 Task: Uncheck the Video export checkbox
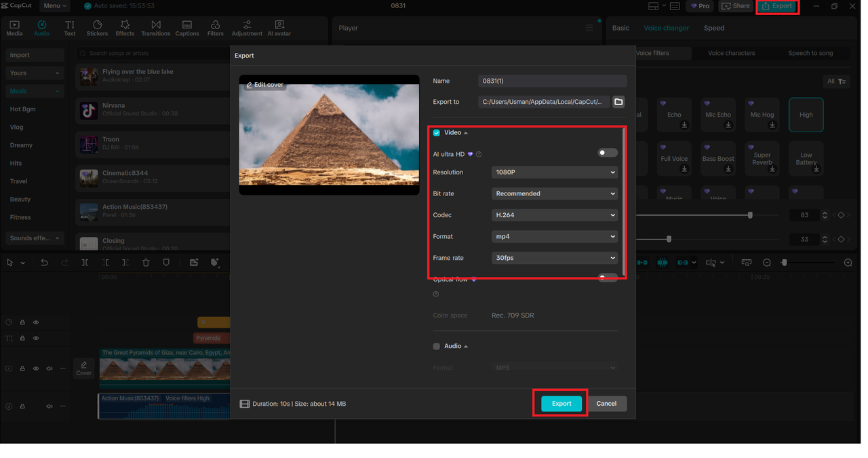437,133
